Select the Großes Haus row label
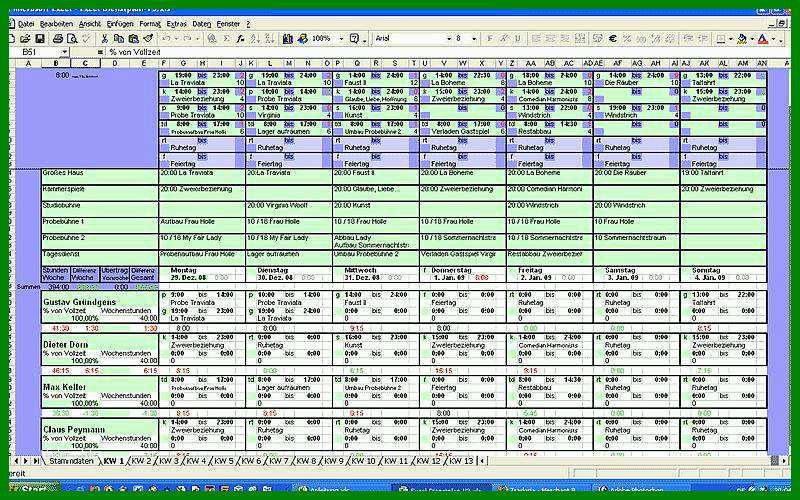This screenshot has height=500, width=800. [x=99, y=177]
